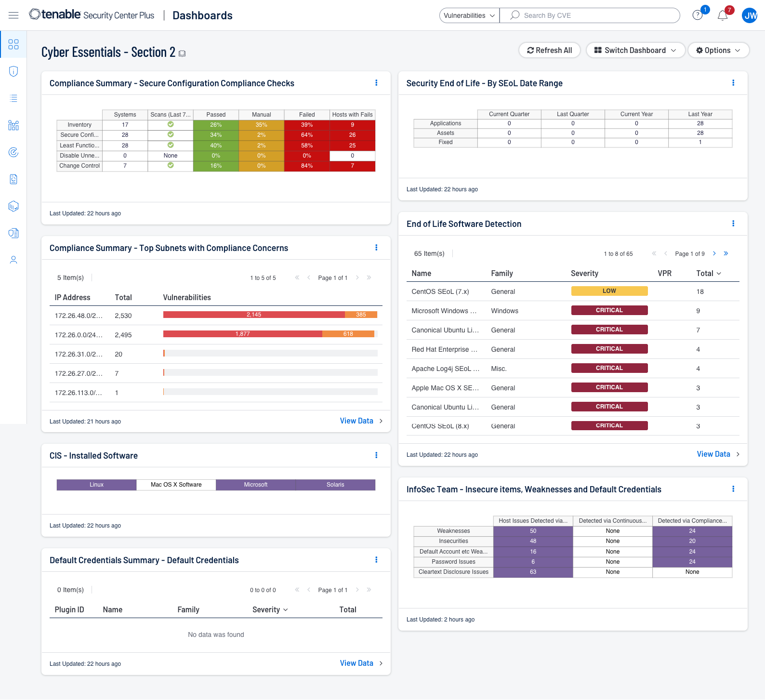
Task: Open the hamburger navigation menu
Action: [x=13, y=15]
